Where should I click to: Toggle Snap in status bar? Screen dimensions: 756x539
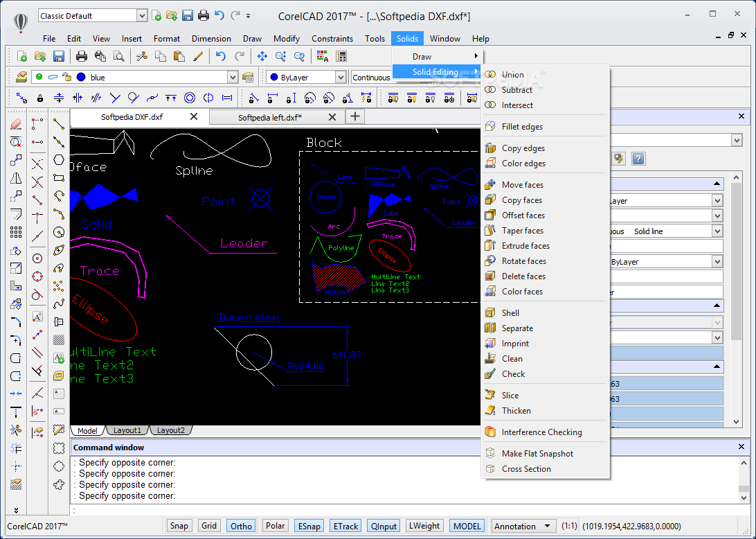179,526
